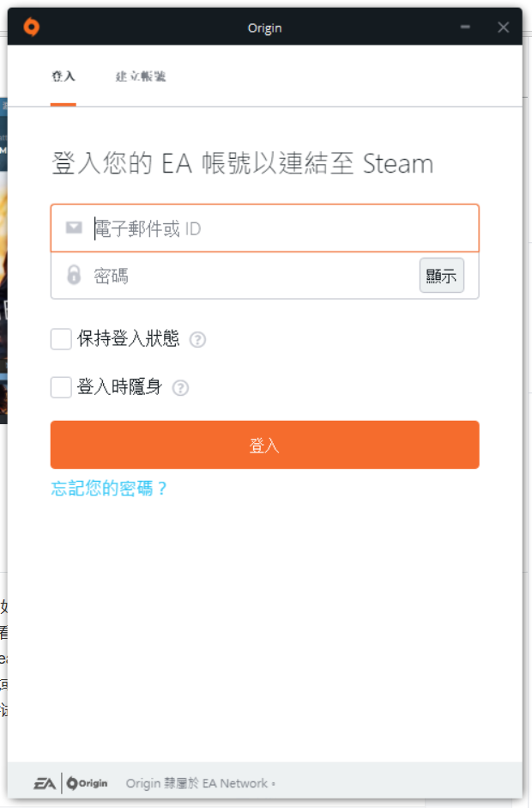Click the orange 登入 button
This screenshot has width=532, height=808.
pyautogui.click(x=264, y=445)
